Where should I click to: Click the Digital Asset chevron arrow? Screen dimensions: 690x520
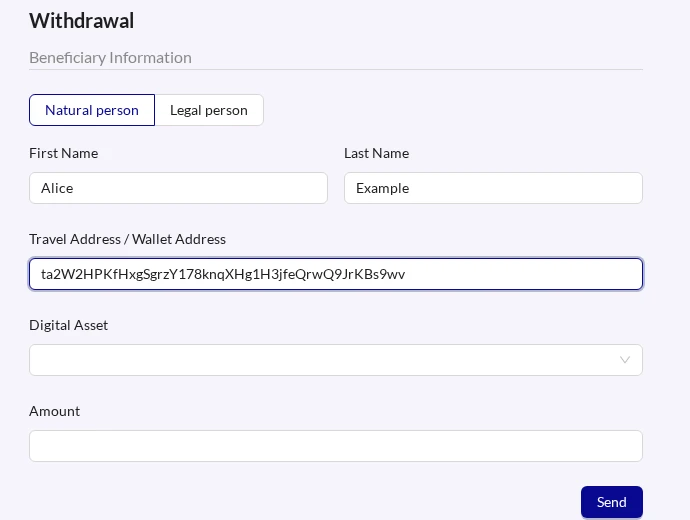[x=624, y=360]
